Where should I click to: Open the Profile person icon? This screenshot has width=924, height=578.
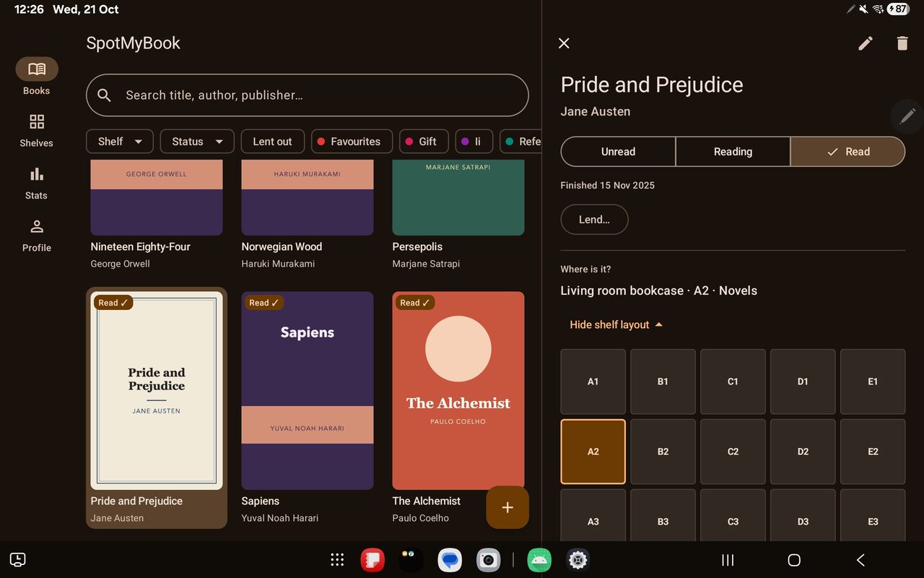point(37,227)
